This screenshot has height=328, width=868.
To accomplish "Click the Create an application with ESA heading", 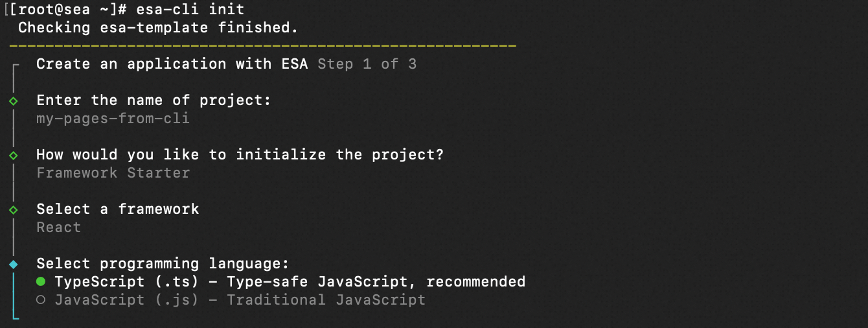I will coord(172,64).
